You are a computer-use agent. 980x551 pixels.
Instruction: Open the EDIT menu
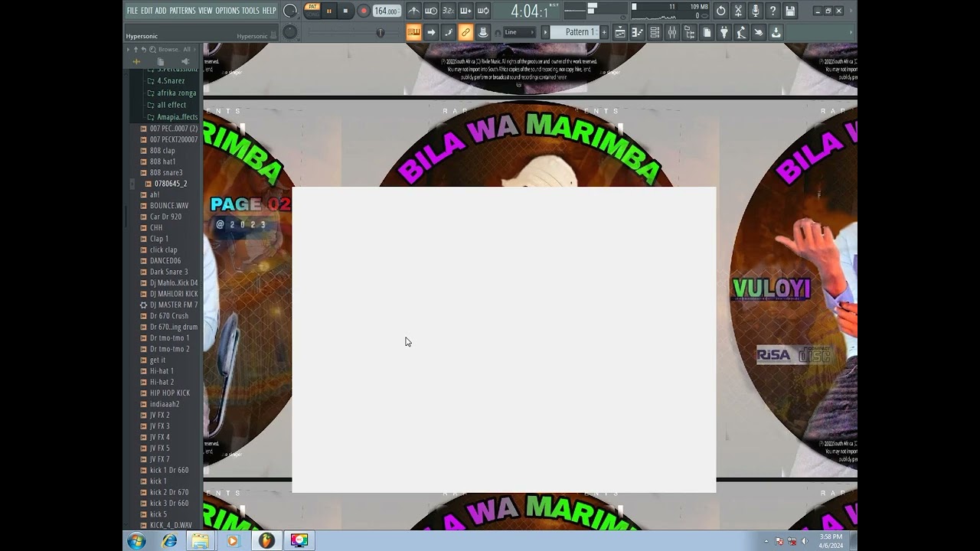[x=146, y=11]
